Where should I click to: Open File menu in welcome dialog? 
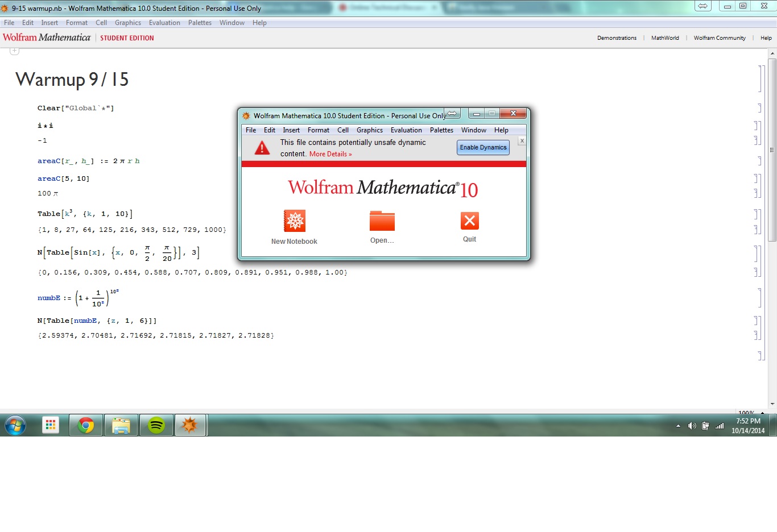click(251, 130)
